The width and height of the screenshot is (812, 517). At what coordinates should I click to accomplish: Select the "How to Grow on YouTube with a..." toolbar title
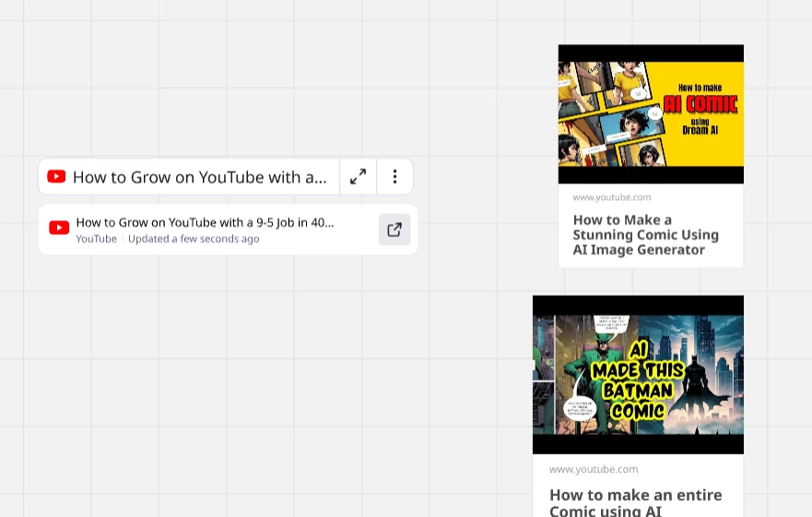[x=199, y=177]
